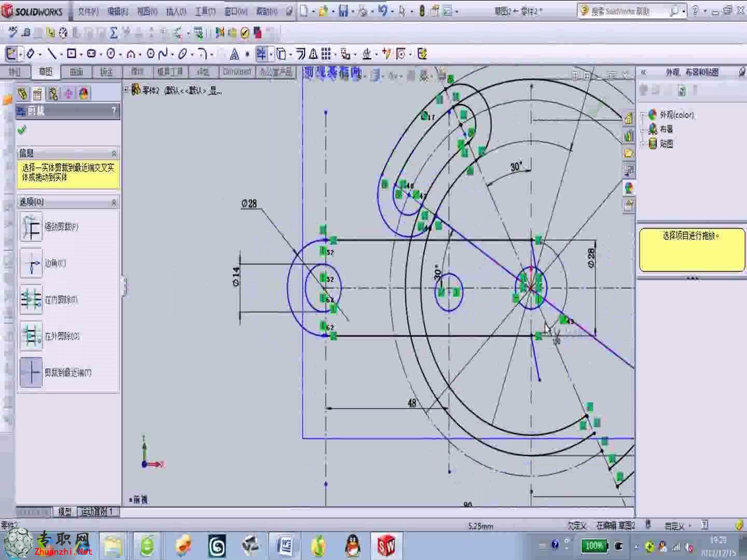Click the Trim Entities toolbar icon
The height and width of the screenshot is (560, 747).
coord(261,53)
